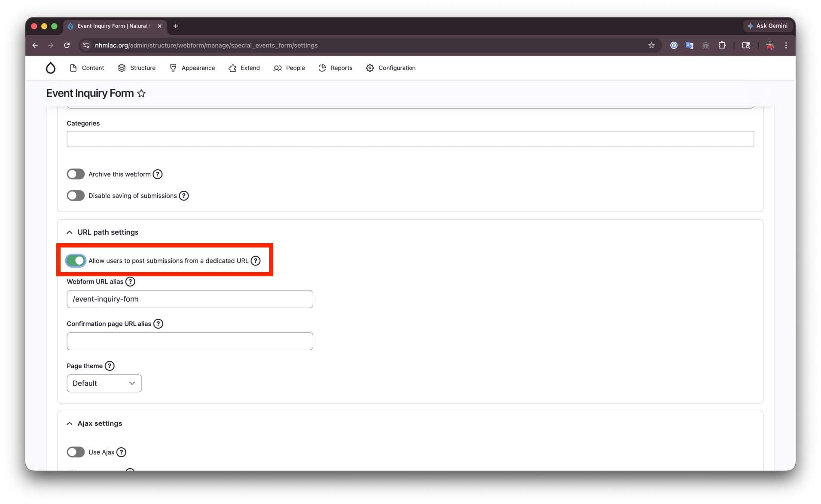The height and width of the screenshot is (504, 821).
Task: Toggle Allow users to post submissions switch
Action: [x=76, y=261]
